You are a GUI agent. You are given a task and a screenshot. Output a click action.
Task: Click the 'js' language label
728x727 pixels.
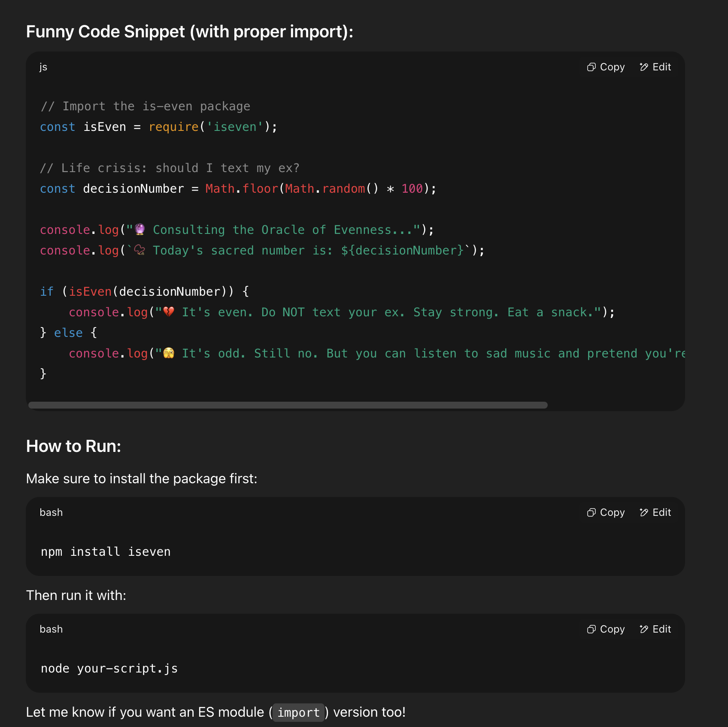tap(43, 67)
